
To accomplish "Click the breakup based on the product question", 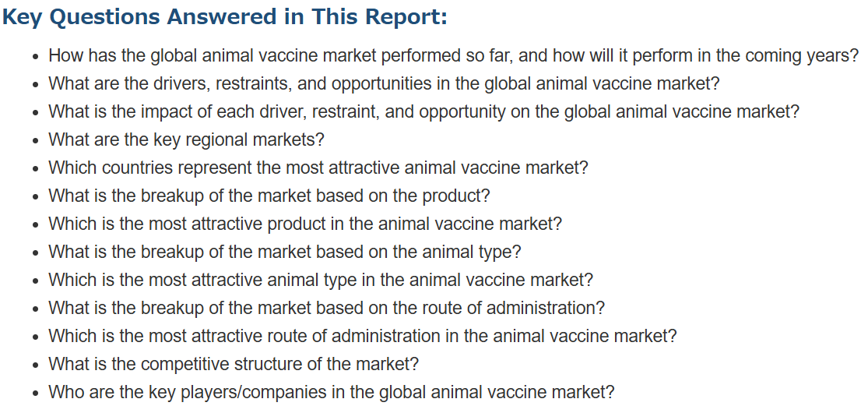I will pyautogui.click(x=269, y=196).
